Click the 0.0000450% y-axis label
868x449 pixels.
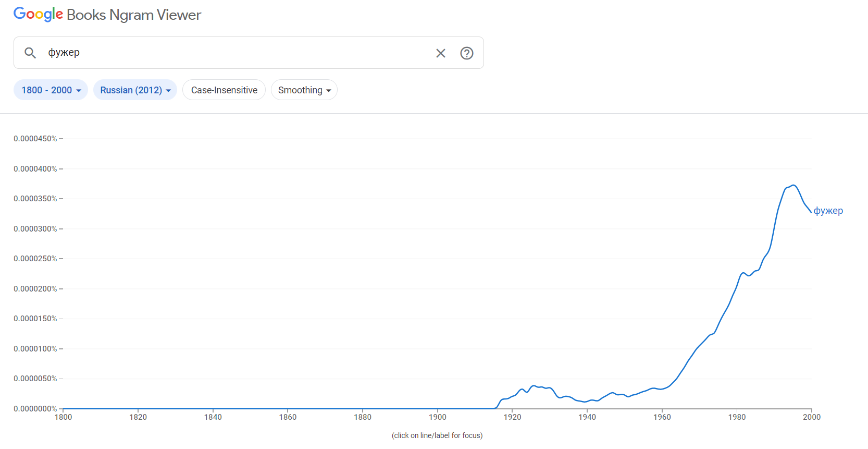click(35, 139)
